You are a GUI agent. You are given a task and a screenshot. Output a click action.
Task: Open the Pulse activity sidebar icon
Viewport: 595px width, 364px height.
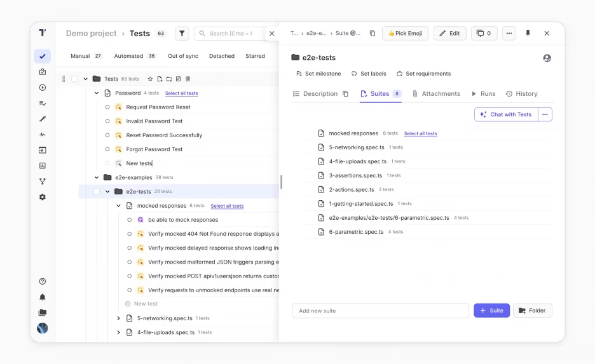click(x=43, y=135)
